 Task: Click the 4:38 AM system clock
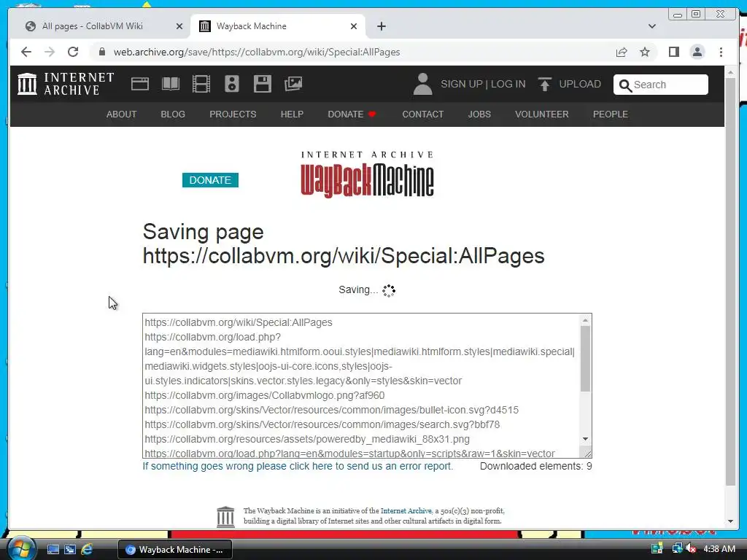tap(719, 549)
